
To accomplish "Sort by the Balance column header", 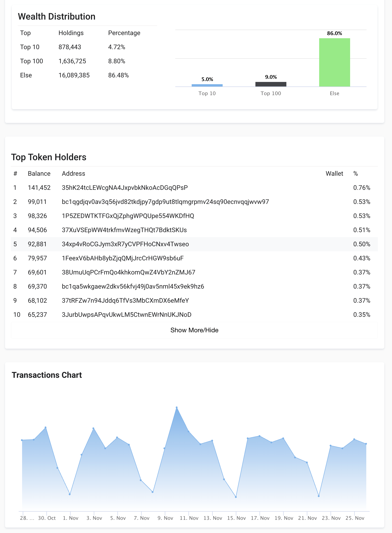I will tap(39, 173).
